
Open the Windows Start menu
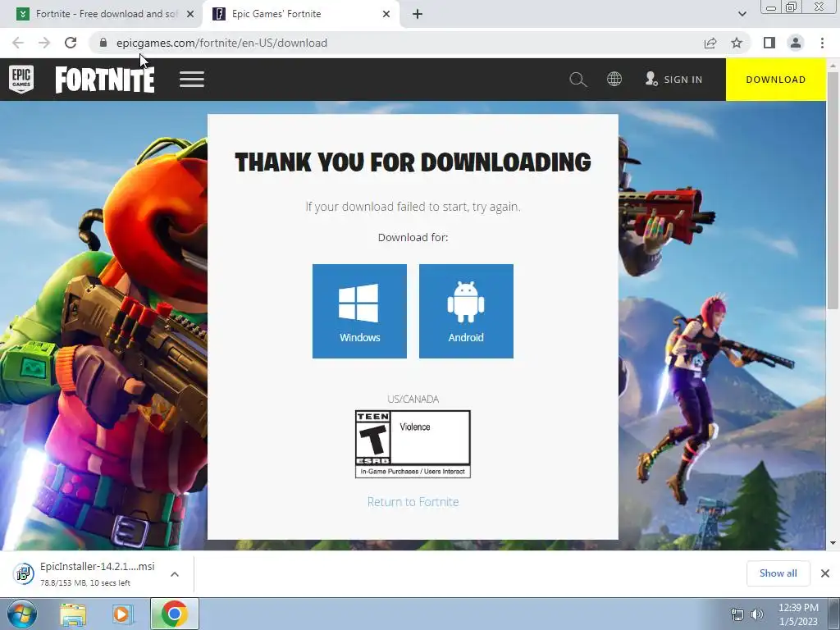click(22, 614)
